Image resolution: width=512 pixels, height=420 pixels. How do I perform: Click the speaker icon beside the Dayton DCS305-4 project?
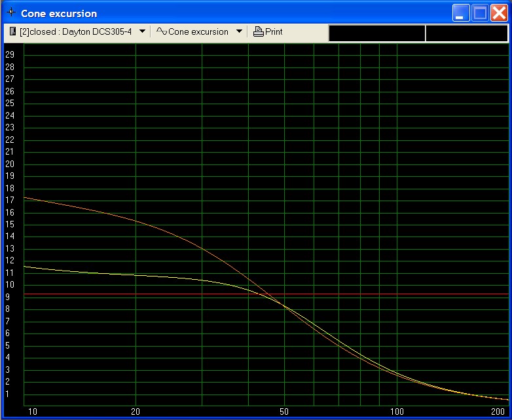coord(12,31)
